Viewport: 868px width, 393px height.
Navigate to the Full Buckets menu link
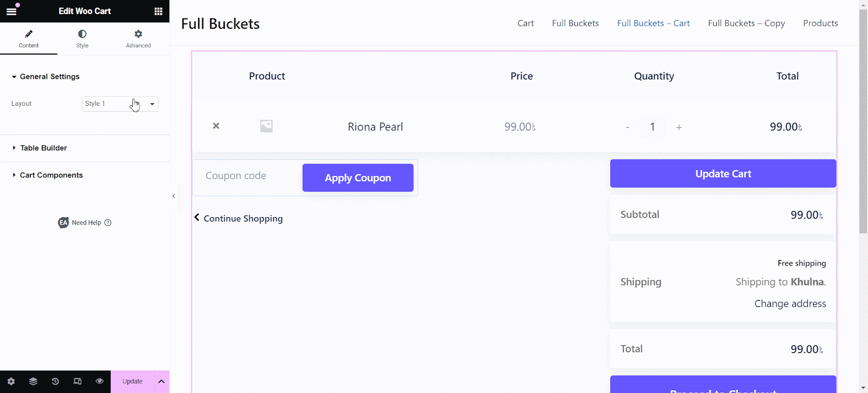click(575, 23)
